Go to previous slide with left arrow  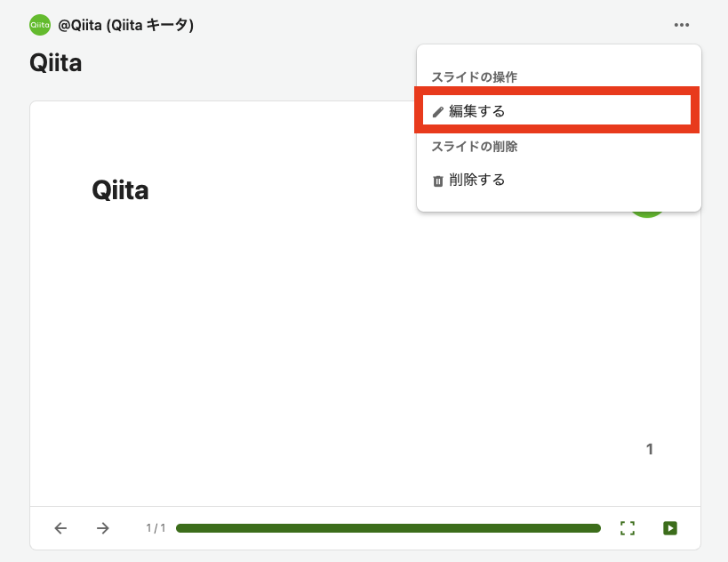click(60, 528)
